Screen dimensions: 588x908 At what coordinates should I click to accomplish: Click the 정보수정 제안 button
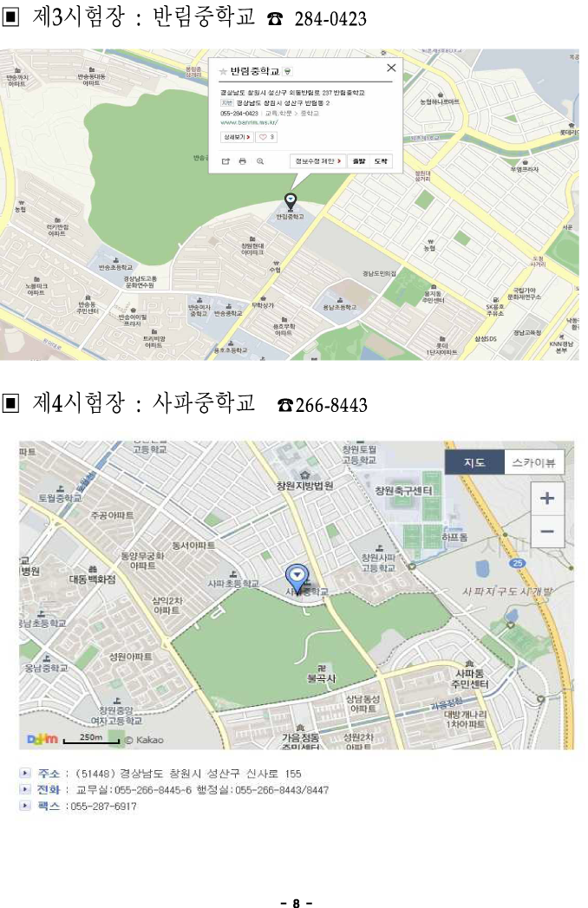pyautogui.click(x=317, y=161)
